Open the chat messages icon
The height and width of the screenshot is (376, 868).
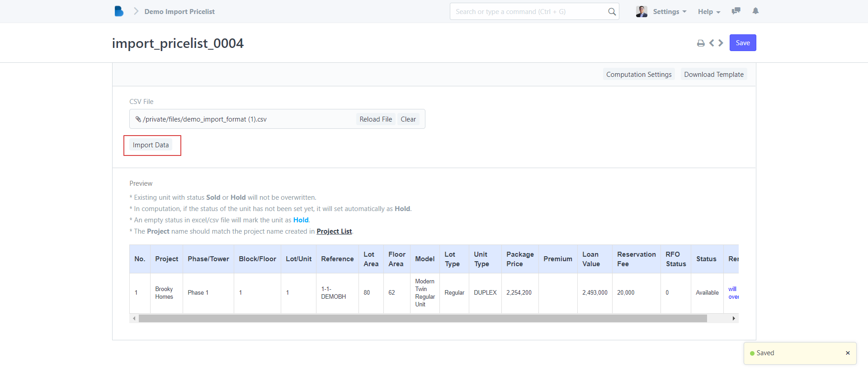click(736, 11)
